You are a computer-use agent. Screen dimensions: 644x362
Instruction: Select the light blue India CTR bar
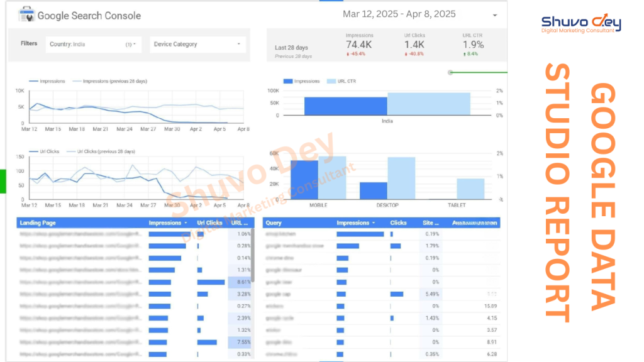(x=429, y=104)
